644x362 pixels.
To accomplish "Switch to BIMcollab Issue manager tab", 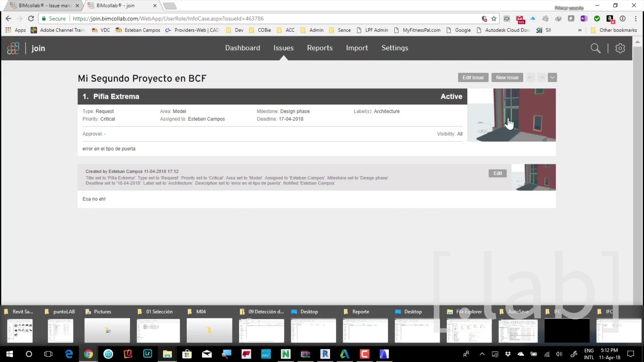I will point(44,6).
